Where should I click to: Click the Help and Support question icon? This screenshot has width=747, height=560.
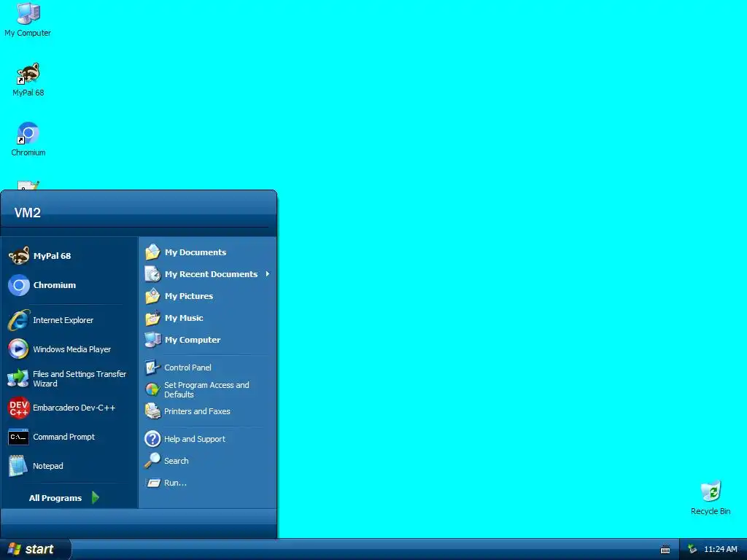[152, 438]
